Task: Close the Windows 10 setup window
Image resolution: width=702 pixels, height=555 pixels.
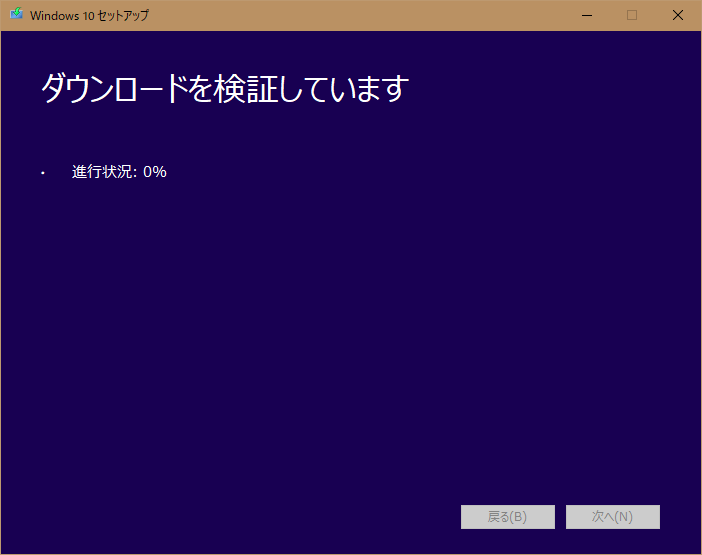Action: pyautogui.click(x=678, y=15)
